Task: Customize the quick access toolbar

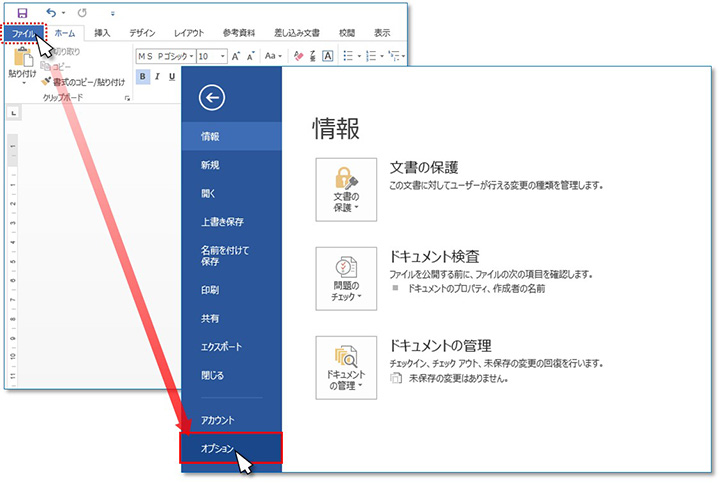Action: pyautogui.click(x=112, y=14)
